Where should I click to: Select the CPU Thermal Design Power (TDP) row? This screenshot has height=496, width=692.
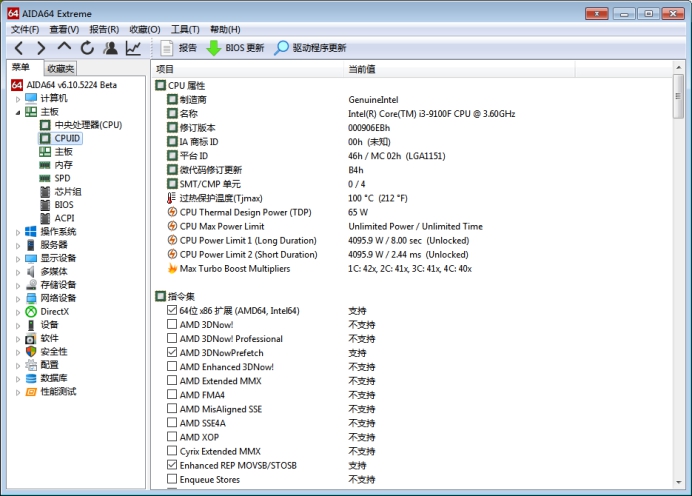(268, 212)
